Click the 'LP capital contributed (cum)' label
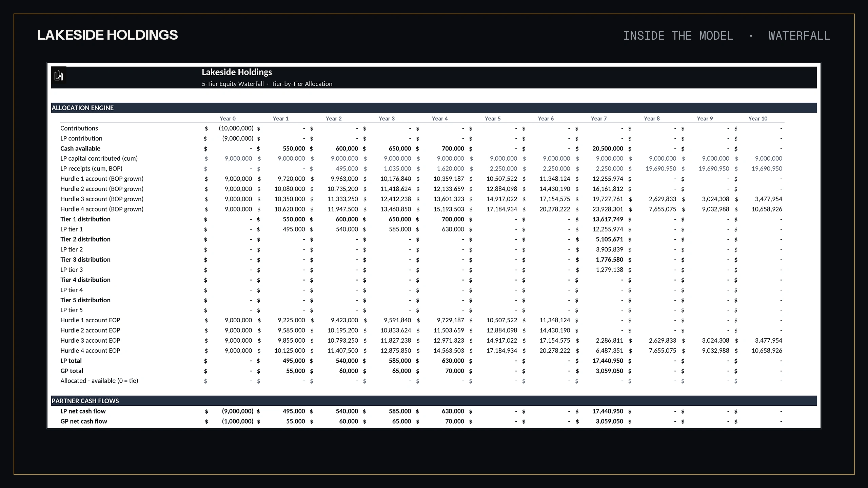 coord(99,159)
